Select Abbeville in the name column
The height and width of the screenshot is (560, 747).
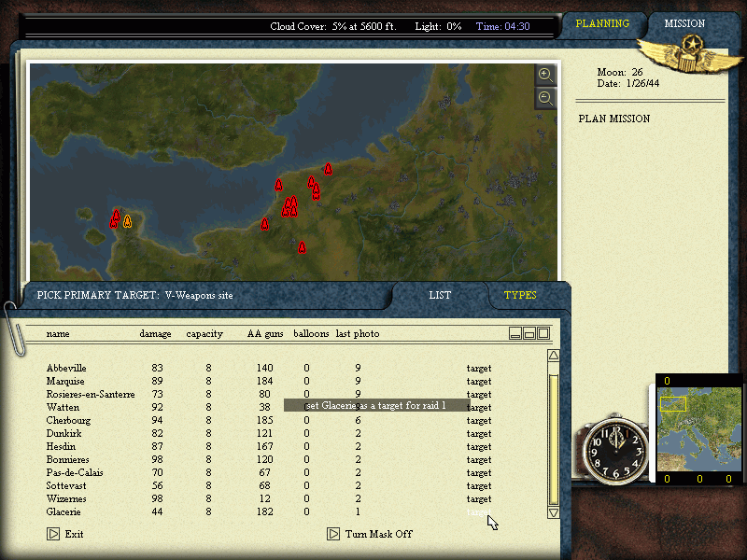click(x=66, y=368)
